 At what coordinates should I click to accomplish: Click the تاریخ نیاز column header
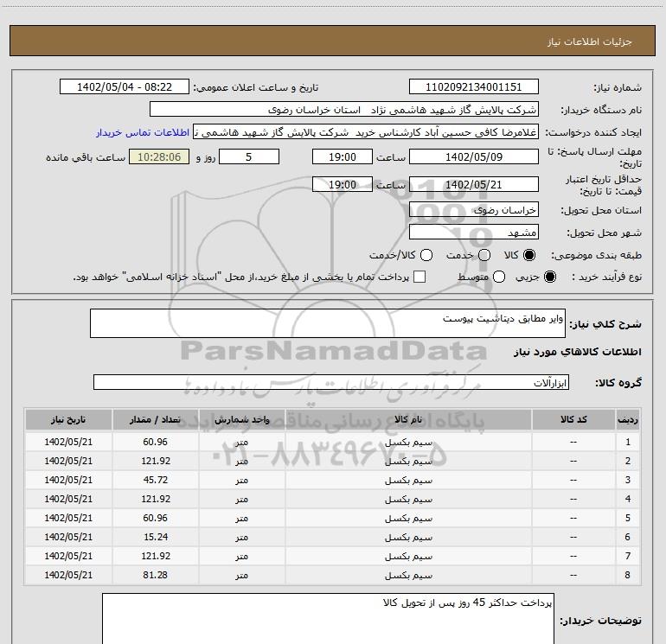pos(68,420)
